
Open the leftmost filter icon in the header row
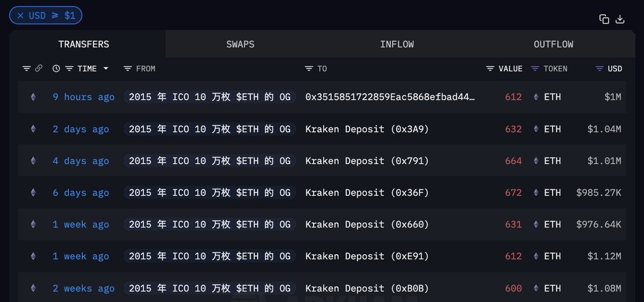26,69
